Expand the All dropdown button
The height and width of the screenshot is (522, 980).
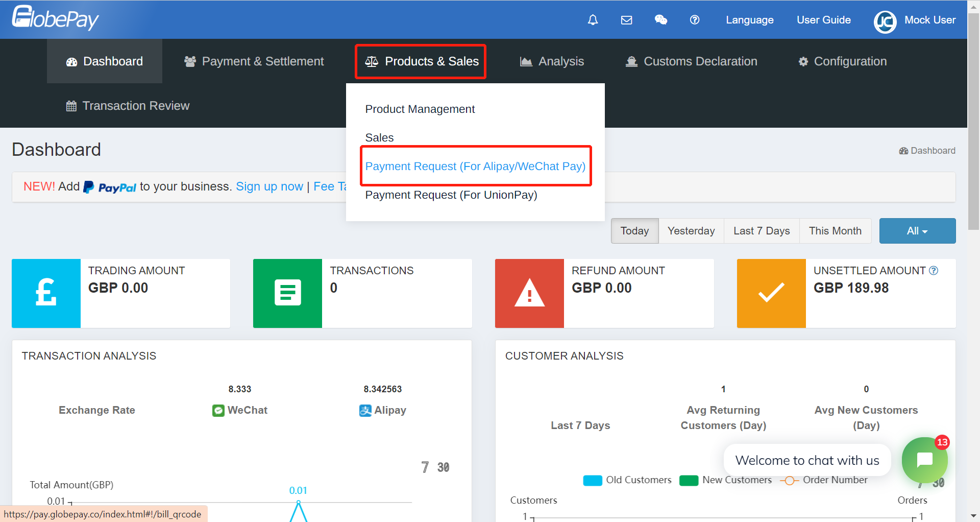click(917, 231)
